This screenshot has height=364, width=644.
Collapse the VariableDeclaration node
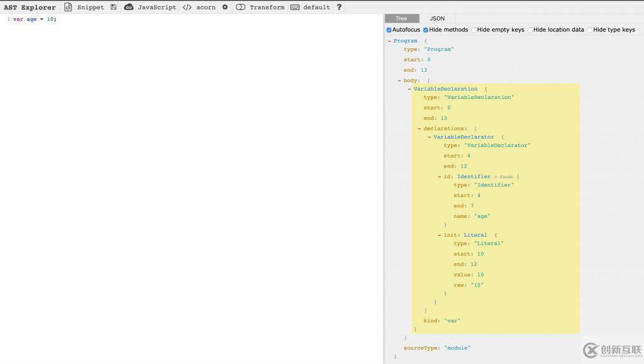[x=409, y=89]
